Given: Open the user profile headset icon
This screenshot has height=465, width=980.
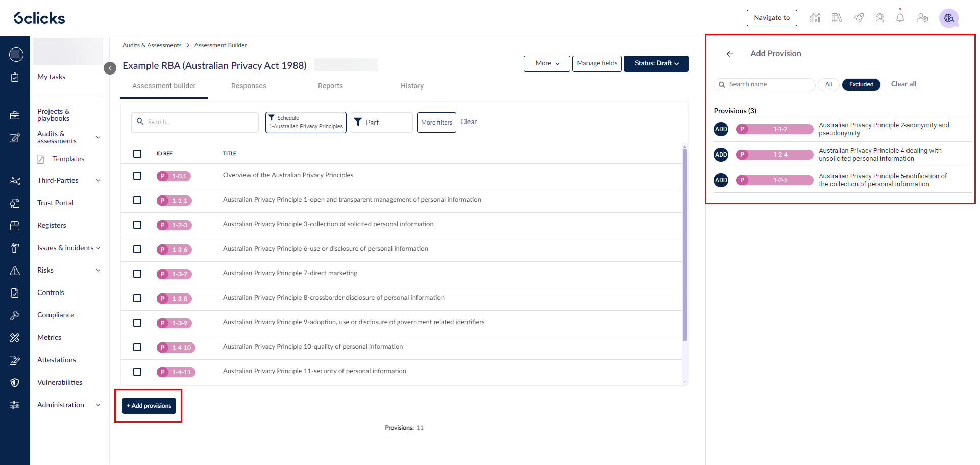Looking at the screenshot, I should [x=880, y=18].
